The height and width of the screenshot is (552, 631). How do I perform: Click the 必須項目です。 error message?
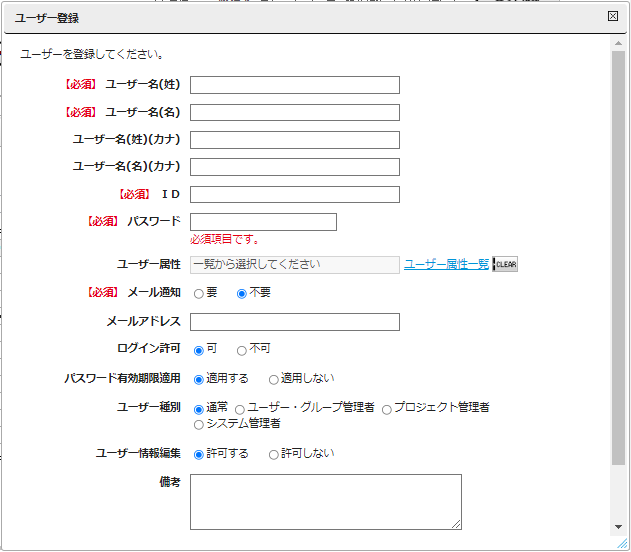coord(225,239)
